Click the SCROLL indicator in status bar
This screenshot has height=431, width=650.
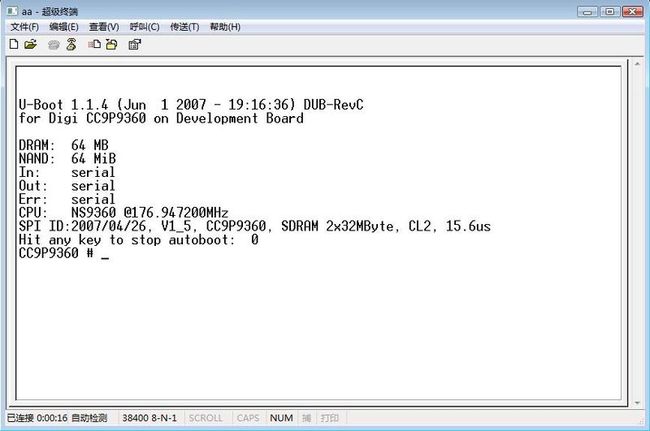(x=206, y=418)
